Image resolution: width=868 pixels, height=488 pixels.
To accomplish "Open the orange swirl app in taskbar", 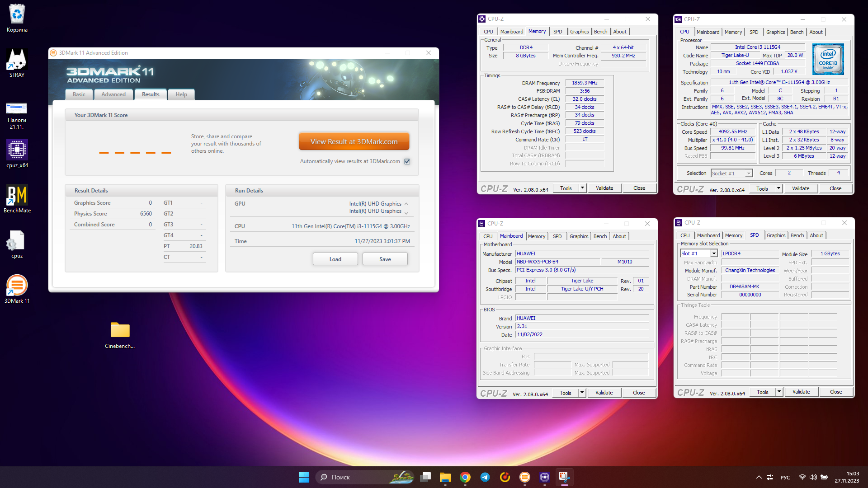I will pos(505,477).
